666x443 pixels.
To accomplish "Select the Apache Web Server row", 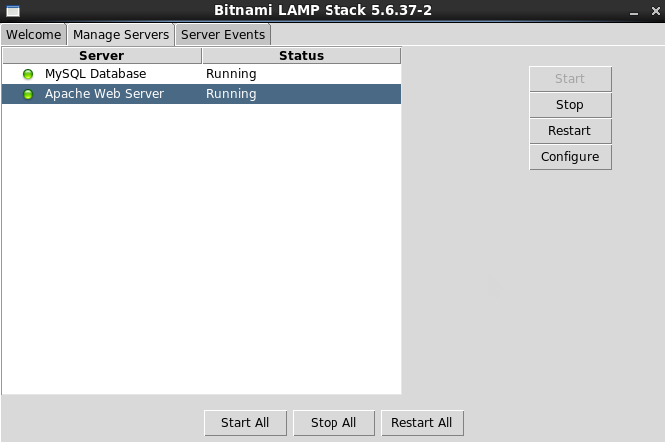I will pos(201,94).
